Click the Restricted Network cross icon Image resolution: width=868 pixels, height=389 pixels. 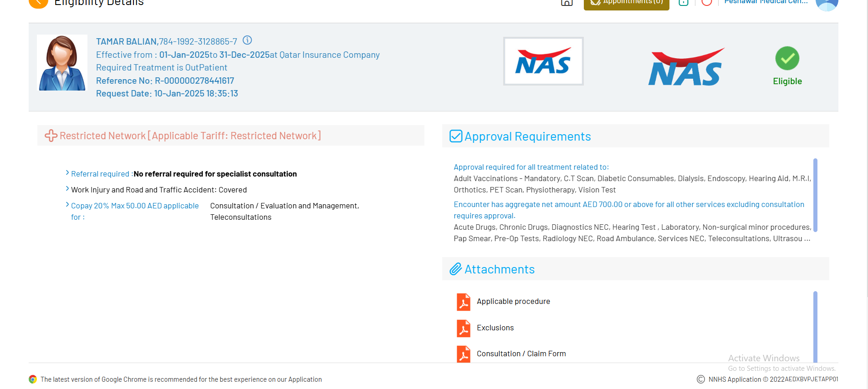51,136
